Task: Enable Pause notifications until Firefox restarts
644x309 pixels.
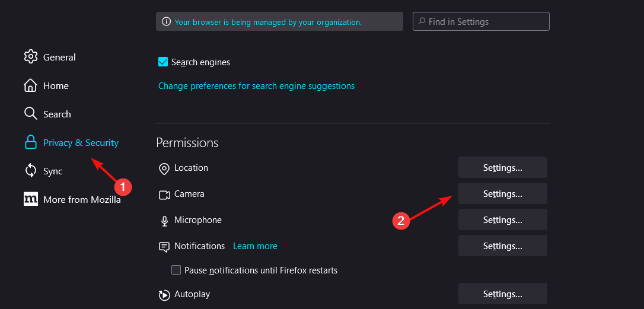Action: (x=176, y=270)
